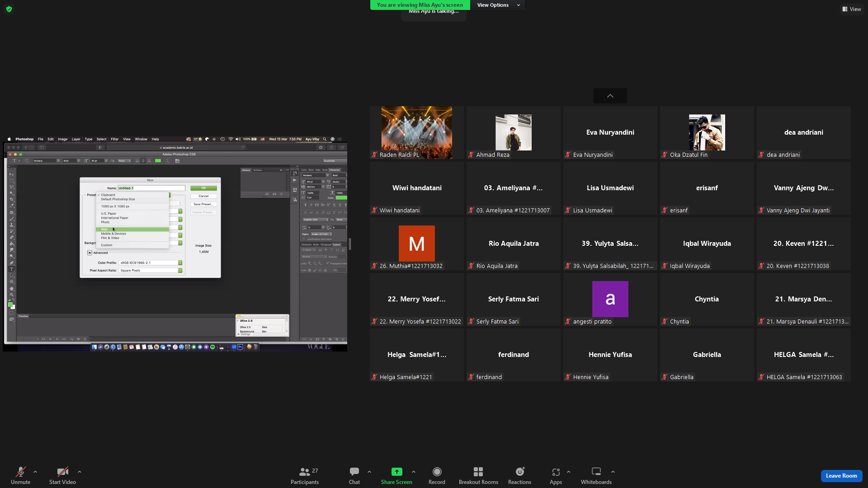Click the View button at top right
The image size is (868, 488).
tap(852, 9)
